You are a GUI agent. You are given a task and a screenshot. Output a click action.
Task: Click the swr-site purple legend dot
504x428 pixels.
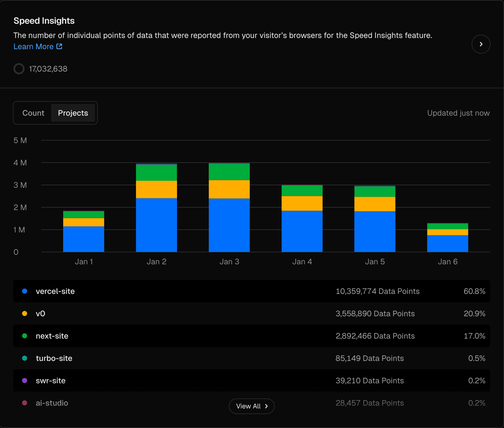25,381
